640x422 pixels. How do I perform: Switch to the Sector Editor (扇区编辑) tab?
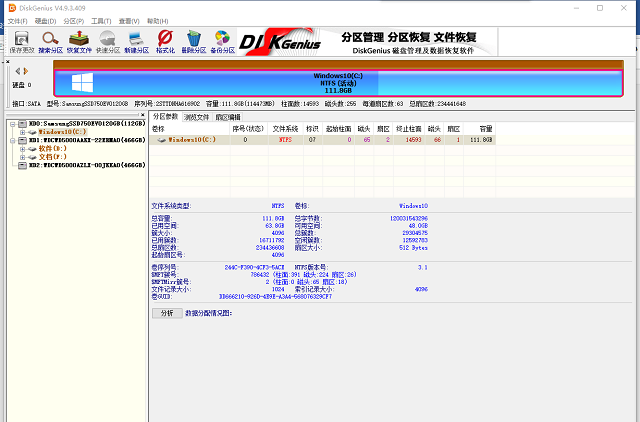pos(228,117)
